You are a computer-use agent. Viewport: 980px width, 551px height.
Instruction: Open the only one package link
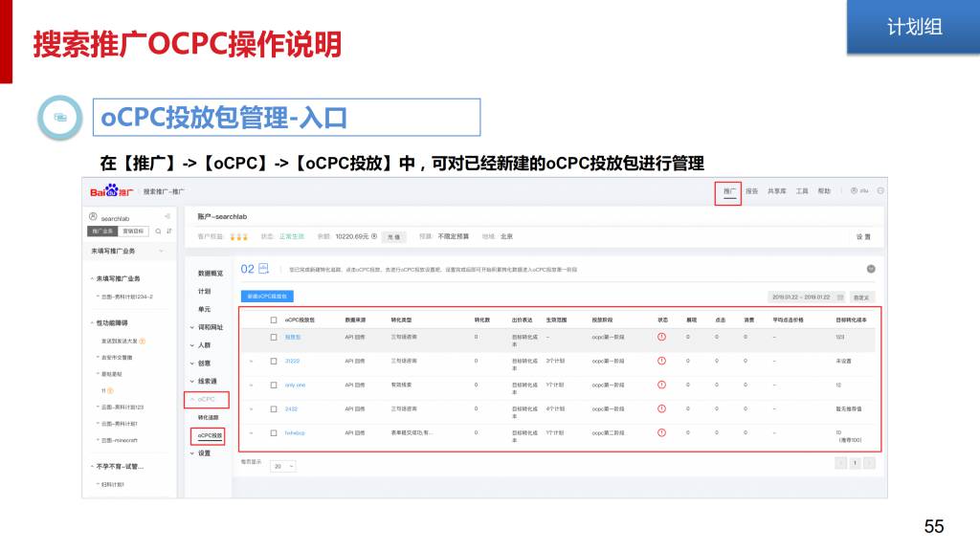coord(295,385)
